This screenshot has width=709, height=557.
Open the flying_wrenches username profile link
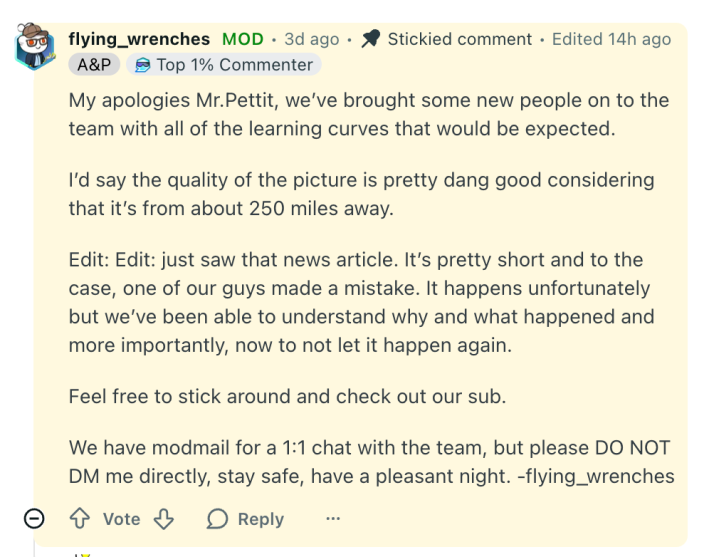(x=139, y=40)
